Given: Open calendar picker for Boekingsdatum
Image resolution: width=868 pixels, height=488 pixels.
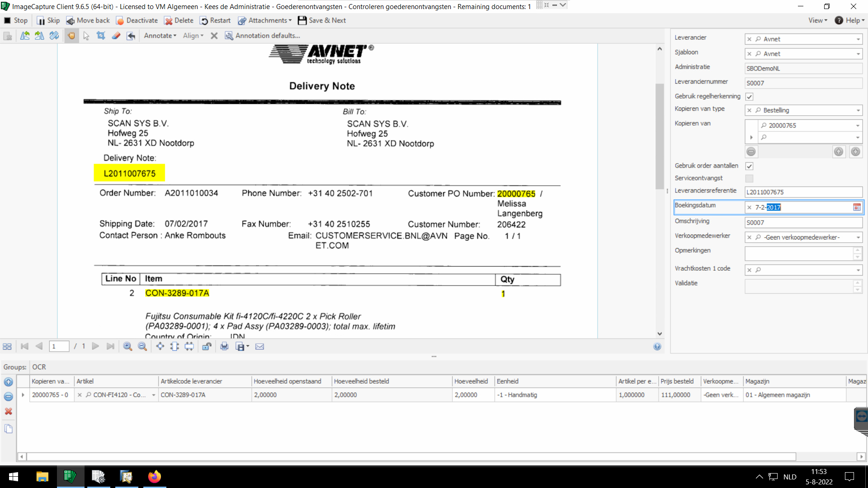Looking at the screenshot, I should [857, 207].
